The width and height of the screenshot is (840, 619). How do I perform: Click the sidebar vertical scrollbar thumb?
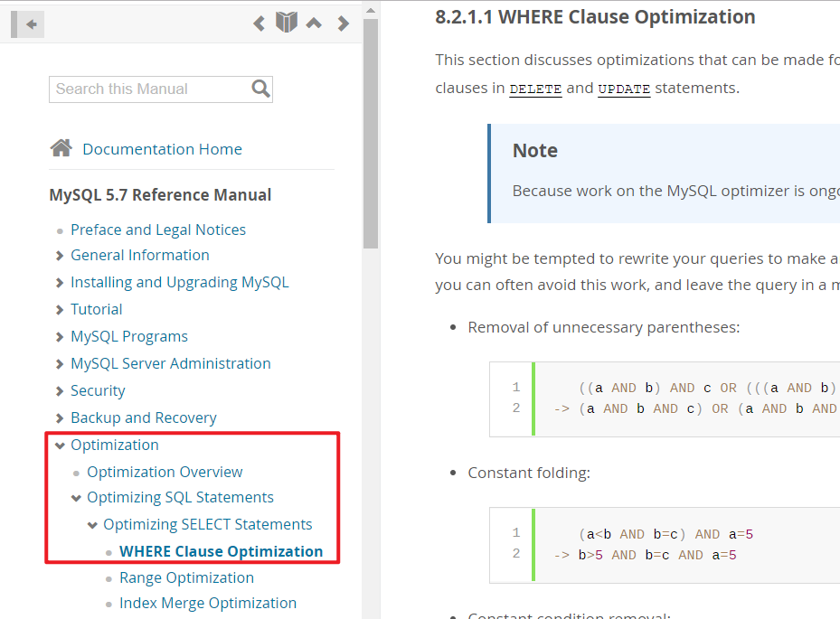pyautogui.click(x=370, y=134)
